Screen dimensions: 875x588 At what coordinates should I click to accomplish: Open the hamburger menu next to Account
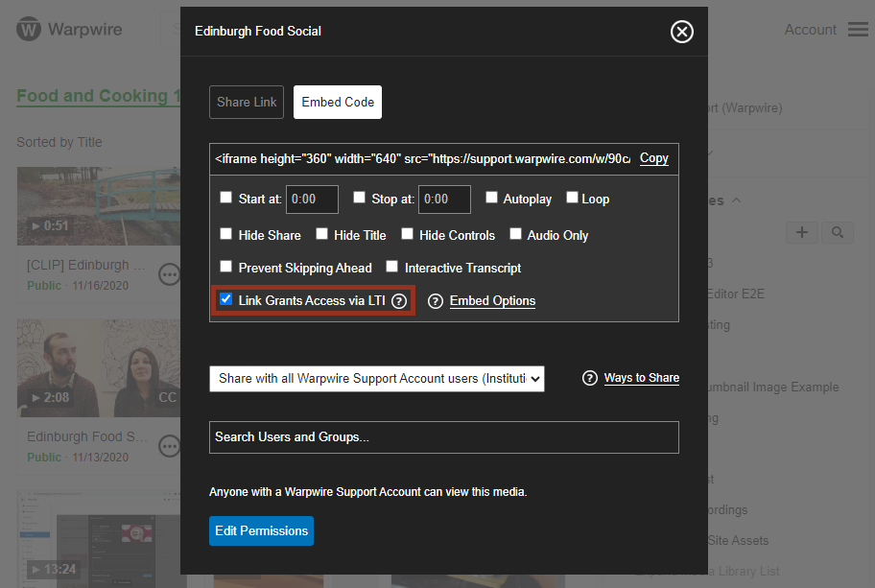point(858,30)
